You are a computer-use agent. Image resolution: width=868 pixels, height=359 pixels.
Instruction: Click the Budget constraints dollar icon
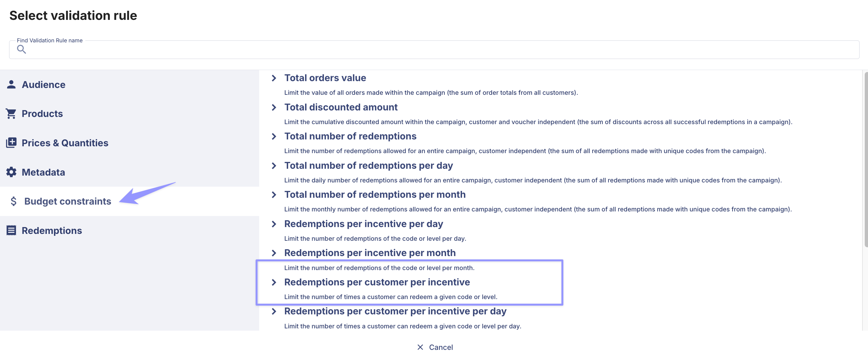point(13,201)
